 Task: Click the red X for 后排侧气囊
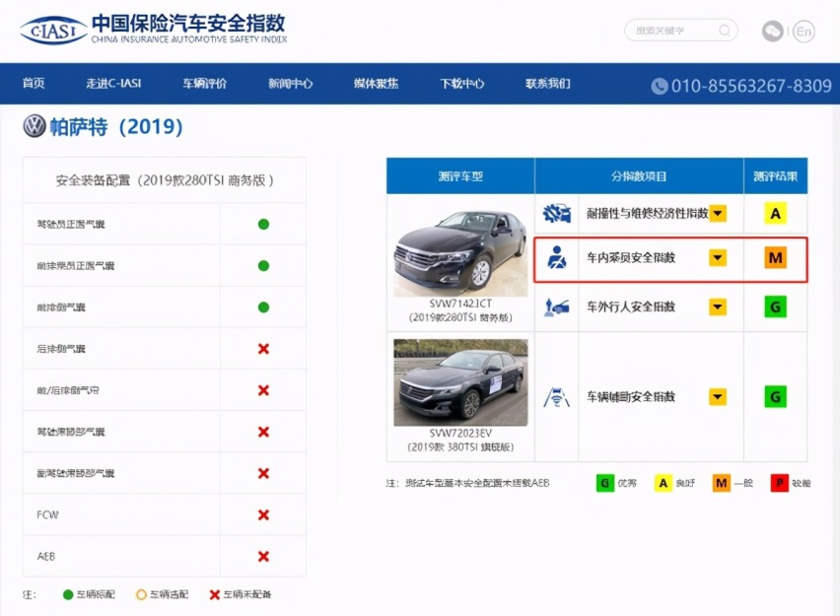pyautogui.click(x=263, y=349)
